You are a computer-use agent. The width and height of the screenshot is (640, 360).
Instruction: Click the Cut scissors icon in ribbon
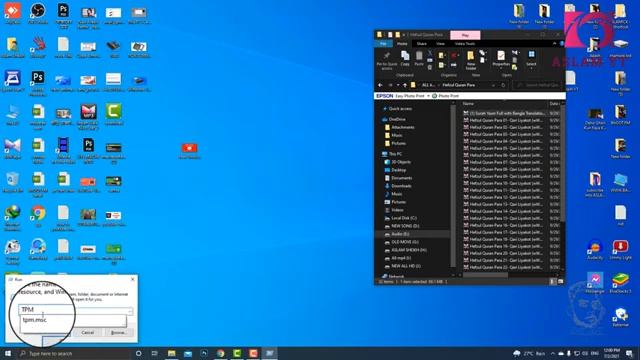429,53
